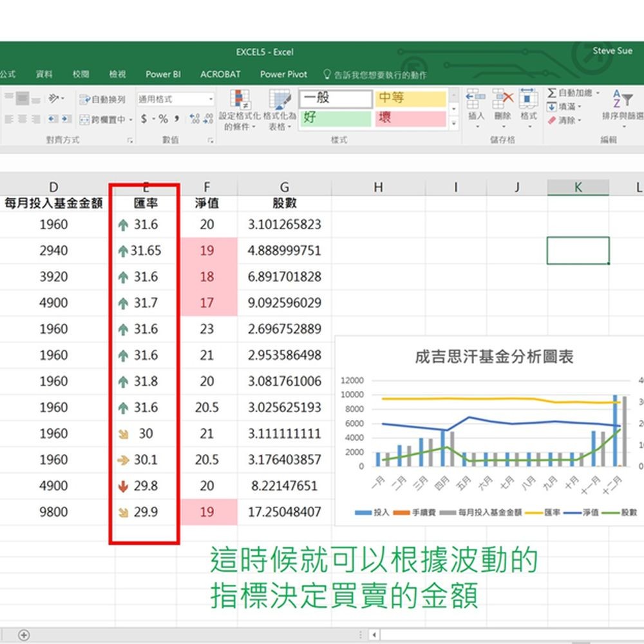This screenshot has width=644, height=644.
Task: Click the horizontal scrollbar left arrow
Action: tap(374, 635)
